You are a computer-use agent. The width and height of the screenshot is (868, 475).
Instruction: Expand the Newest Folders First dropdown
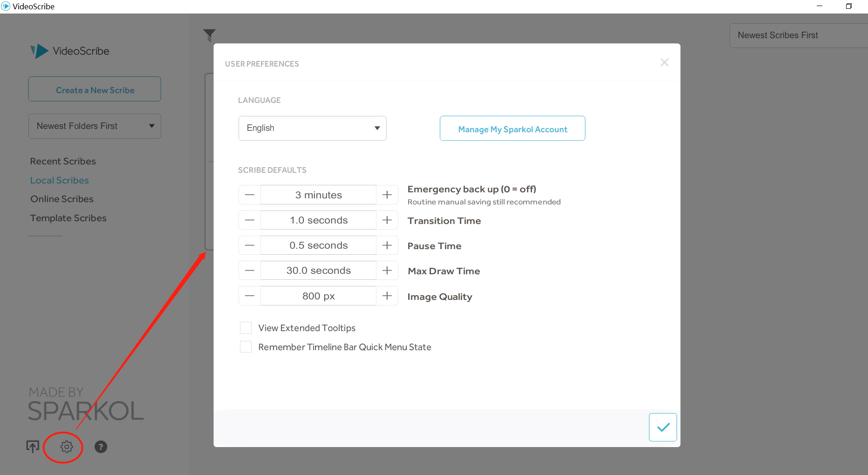pyautogui.click(x=95, y=126)
